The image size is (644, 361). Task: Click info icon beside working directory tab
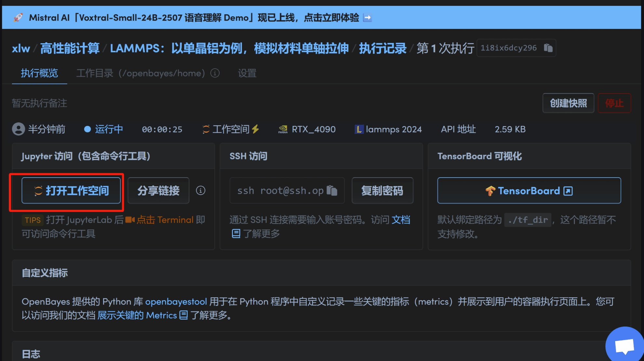pyautogui.click(x=215, y=73)
